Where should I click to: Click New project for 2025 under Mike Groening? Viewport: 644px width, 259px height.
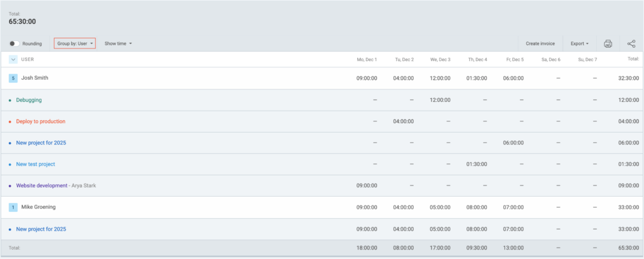click(41, 229)
